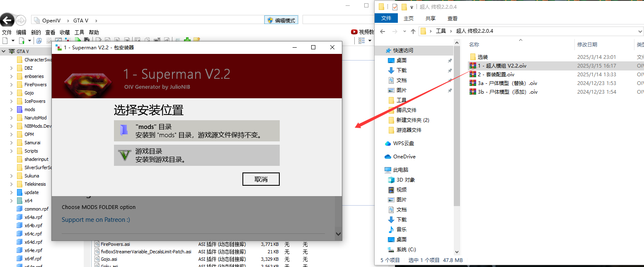Viewport: 644px width, 267px height.
Task: Expand the DBZ folder in OpenIV tree
Action: [x=12, y=68]
